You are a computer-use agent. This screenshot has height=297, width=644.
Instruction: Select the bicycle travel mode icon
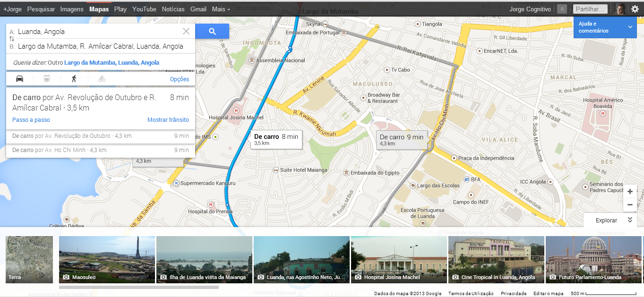coord(102,79)
